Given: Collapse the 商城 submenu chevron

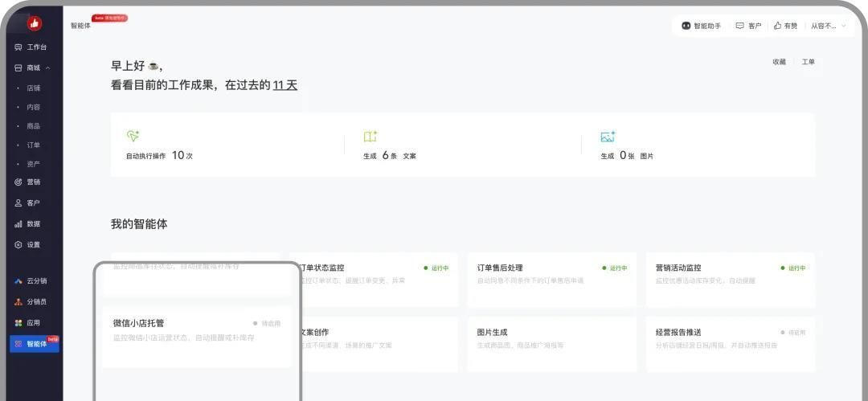Looking at the screenshot, I should pyautogui.click(x=48, y=68).
